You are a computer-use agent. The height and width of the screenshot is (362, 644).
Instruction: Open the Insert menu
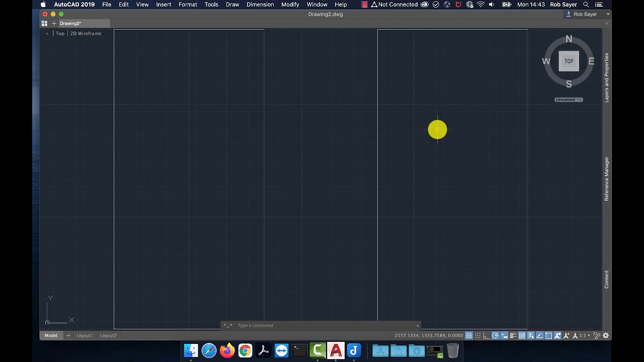164,5
